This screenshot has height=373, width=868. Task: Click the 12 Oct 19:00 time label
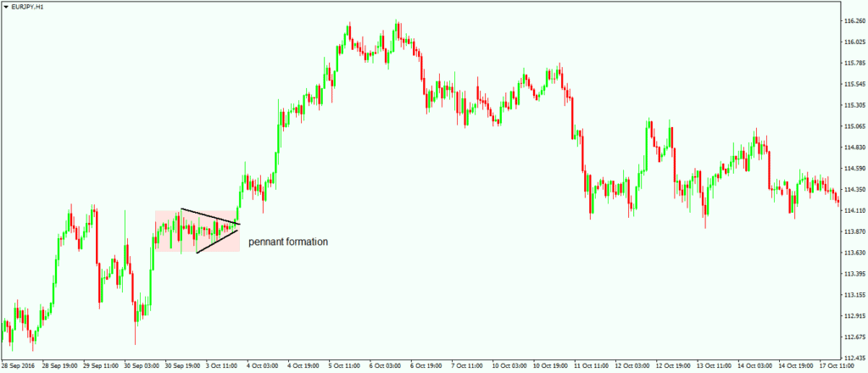point(674,366)
